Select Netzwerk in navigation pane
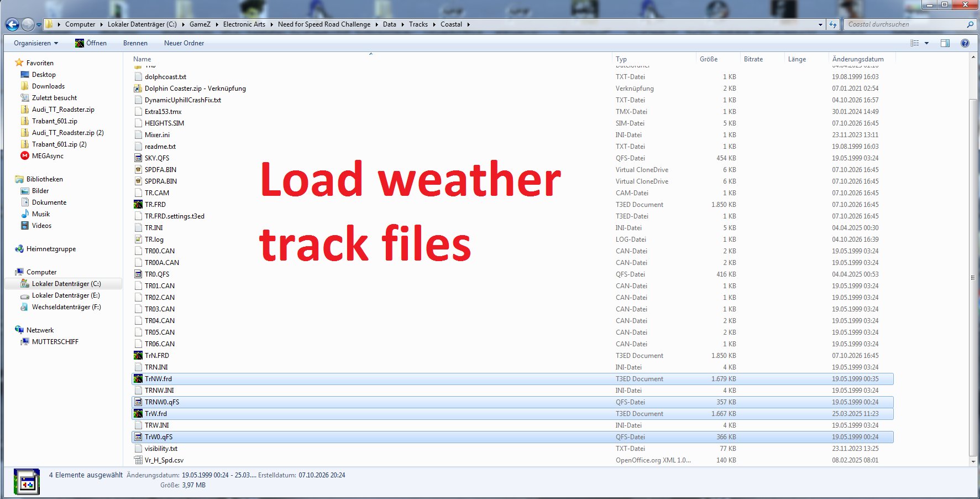The width and height of the screenshot is (980, 499). point(40,330)
